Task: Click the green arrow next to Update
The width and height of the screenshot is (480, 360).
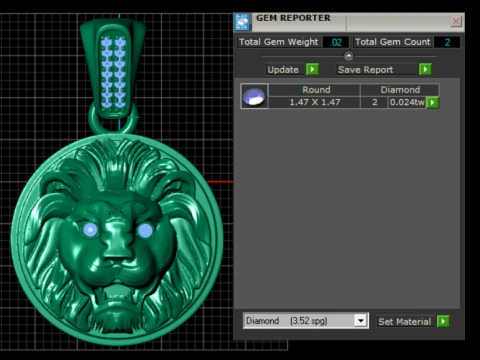Action: click(x=312, y=69)
